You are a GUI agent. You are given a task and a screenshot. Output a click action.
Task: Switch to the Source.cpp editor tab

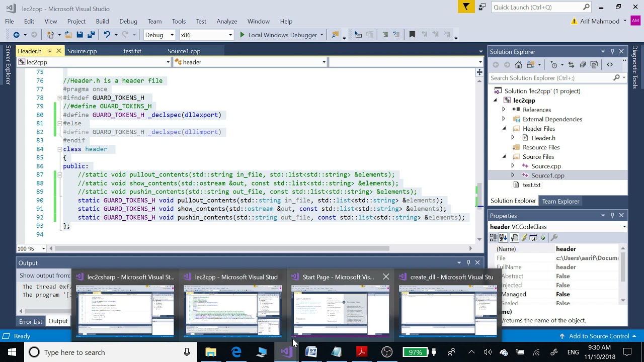point(82,51)
